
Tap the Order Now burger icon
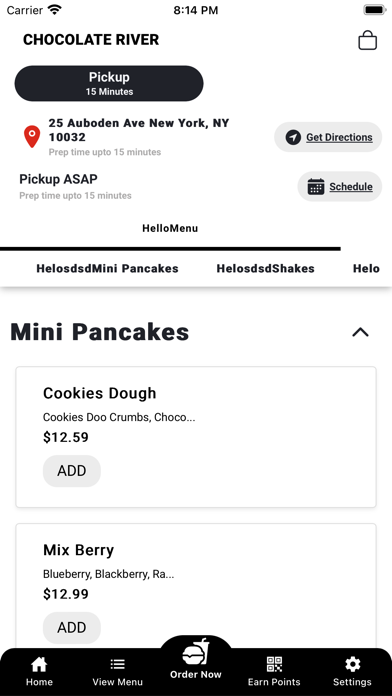pos(196,654)
